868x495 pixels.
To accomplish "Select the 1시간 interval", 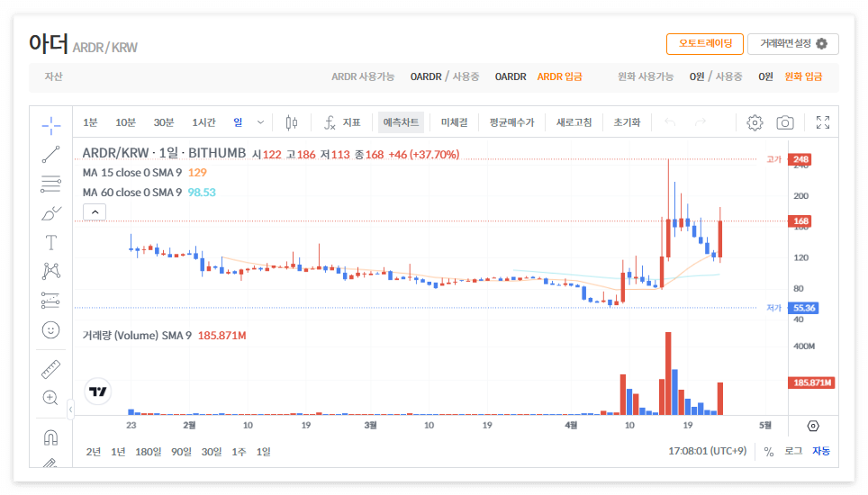I will (x=203, y=122).
